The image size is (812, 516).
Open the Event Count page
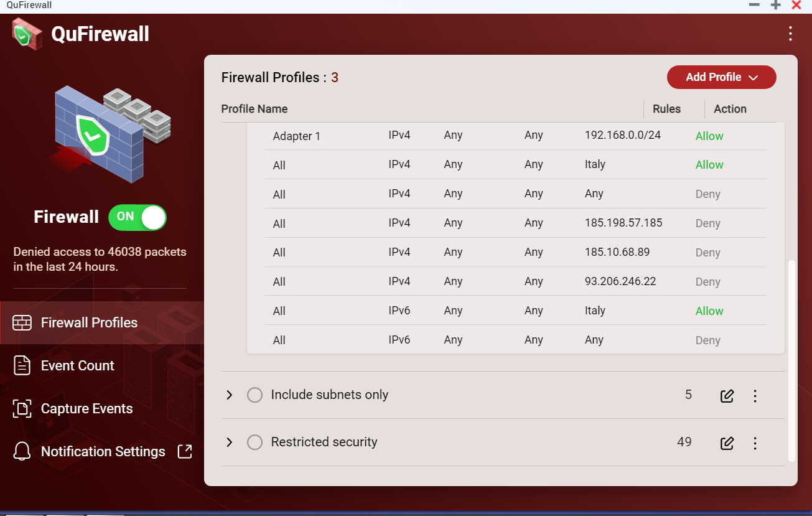click(x=77, y=366)
